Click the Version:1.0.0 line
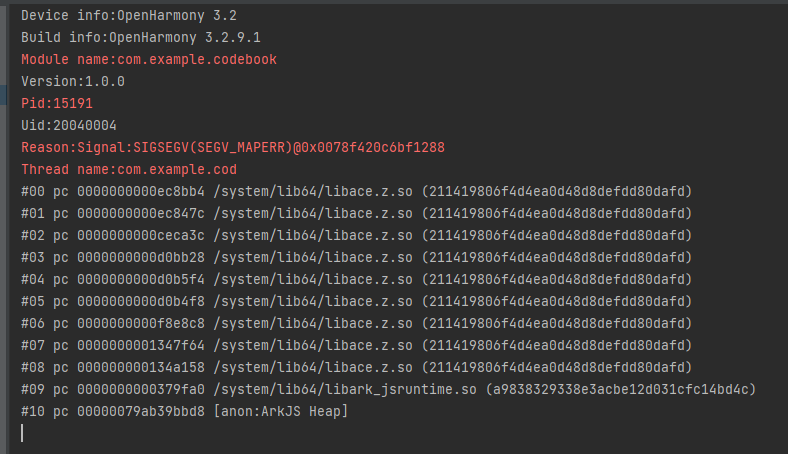 click(73, 81)
